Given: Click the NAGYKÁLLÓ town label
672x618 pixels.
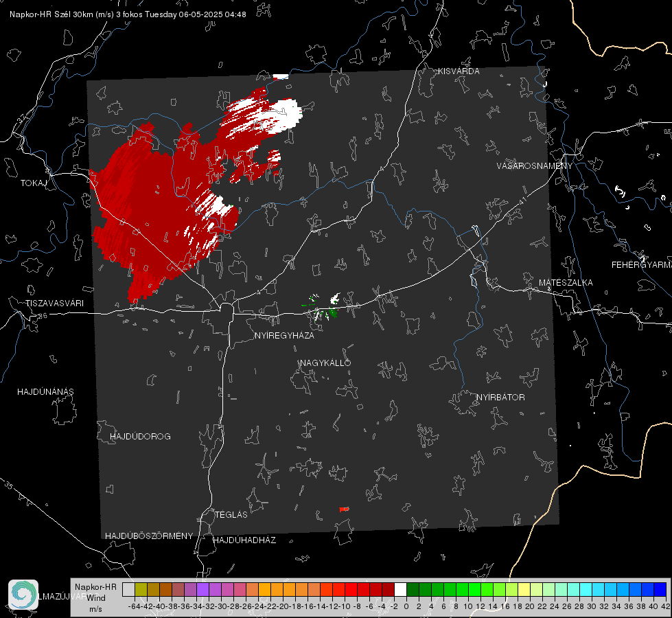Looking at the screenshot, I should pyautogui.click(x=325, y=363).
